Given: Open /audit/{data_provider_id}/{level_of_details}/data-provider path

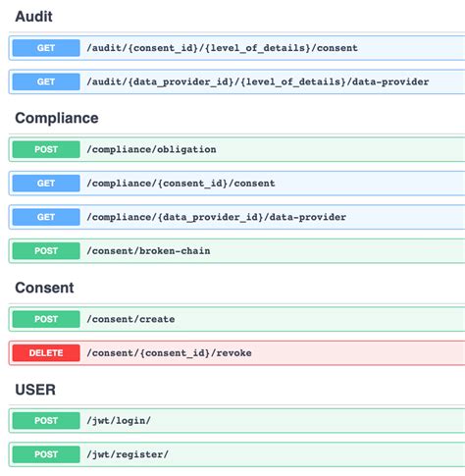Looking at the screenshot, I should [x=258, y=81].
